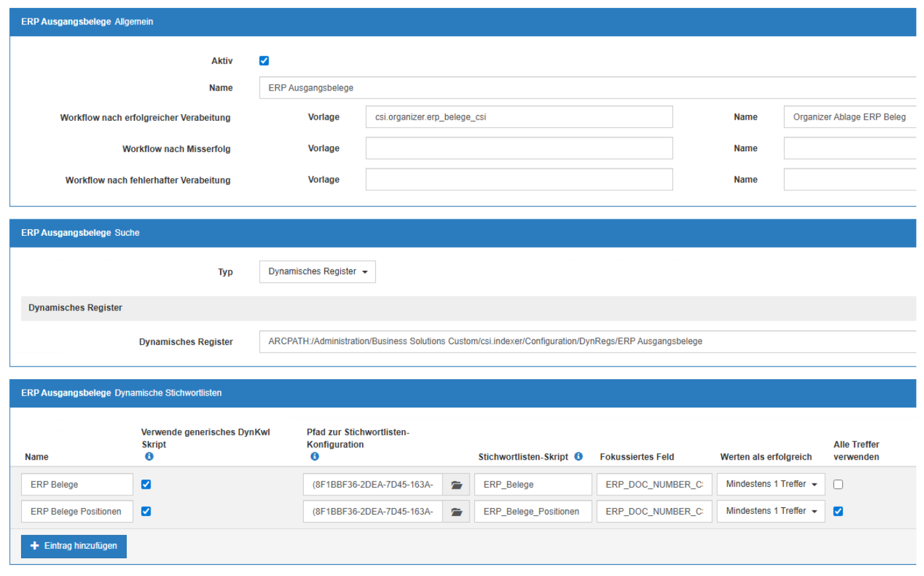The height and width of the screenshot is (576, 924).
Task: Show info about Stichwortlisten-Konfiguration path
Action: tap(314, 456)
